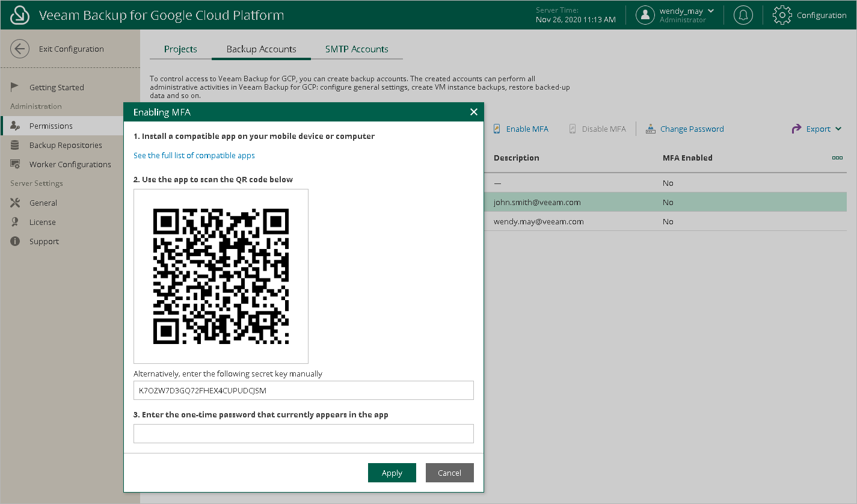The image size is (857, 504).
Task: Click the Export arrow icon
Action: coord(797,129)
